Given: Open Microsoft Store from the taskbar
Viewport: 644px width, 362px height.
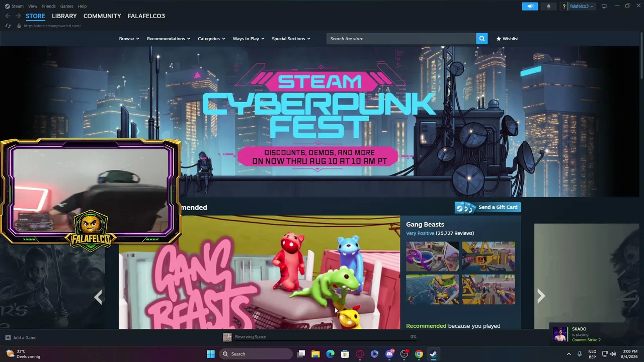Looking at the screenshot, I should click(x=345, y=354).
